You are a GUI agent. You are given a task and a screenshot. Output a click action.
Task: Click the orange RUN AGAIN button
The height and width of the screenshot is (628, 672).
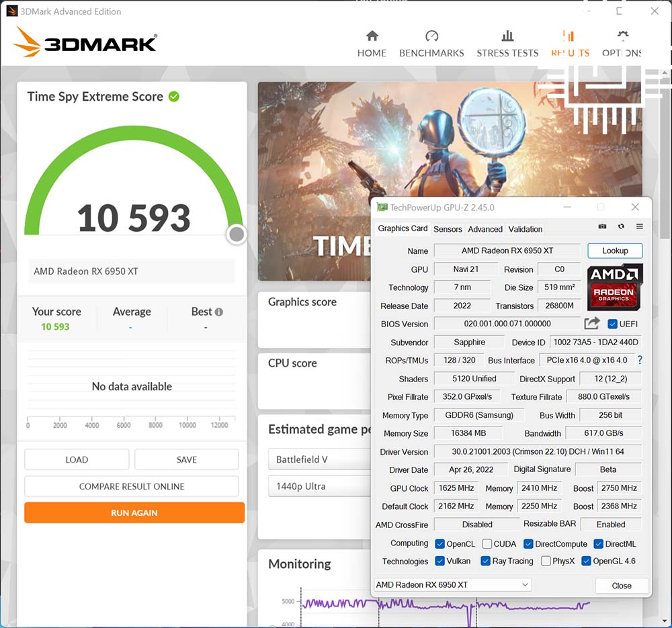pyautogui.click(x=134, y=512)
